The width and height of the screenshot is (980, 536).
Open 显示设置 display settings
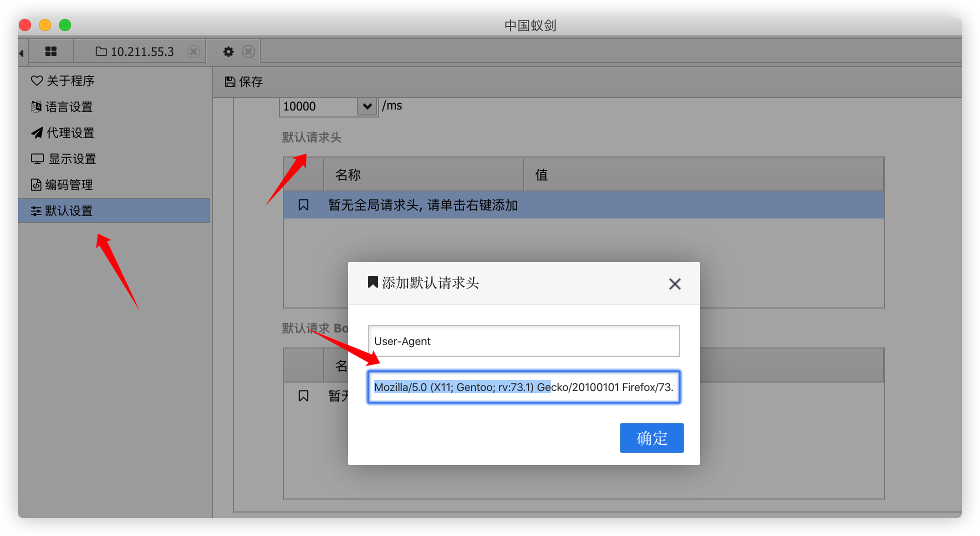(x=63, y=159)
